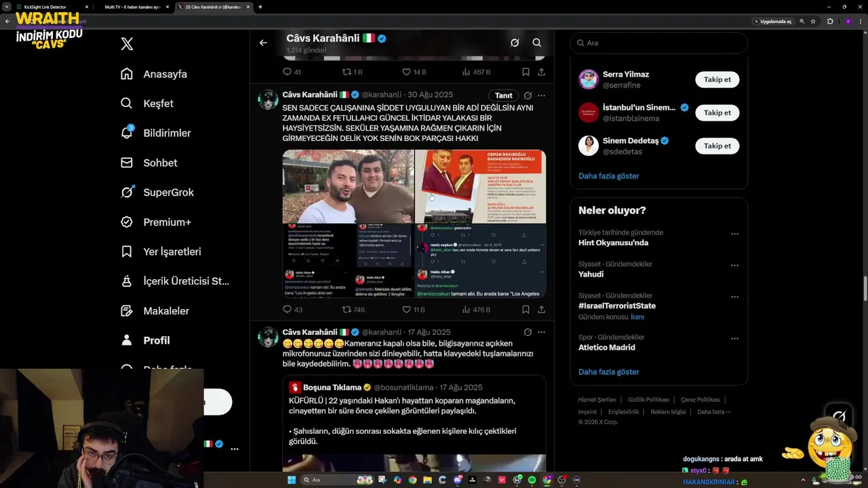Screen dimensions: 868x488
Task: Open a new browser tab
Action: pos(260,7)
